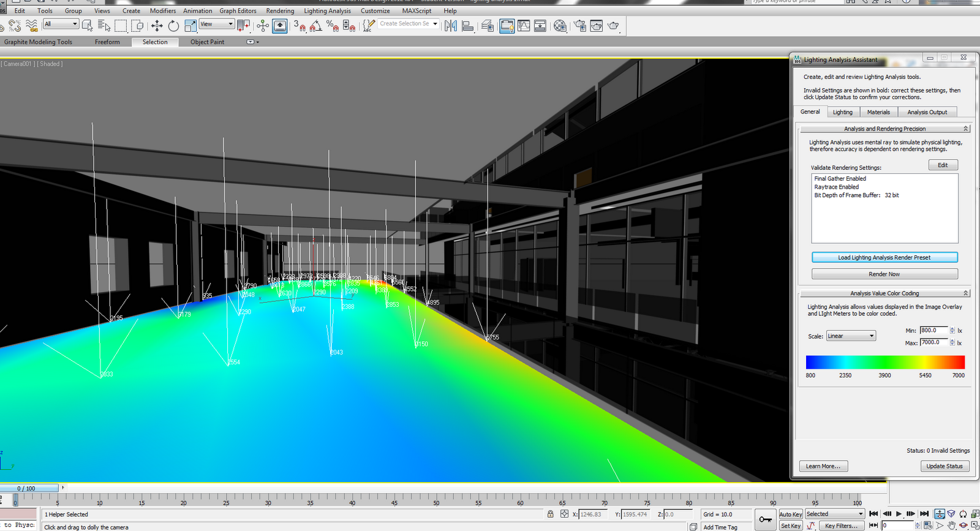Activate Select and Scale tool
The height and width of the screenshot is (531, 980).
click(190, 25)
